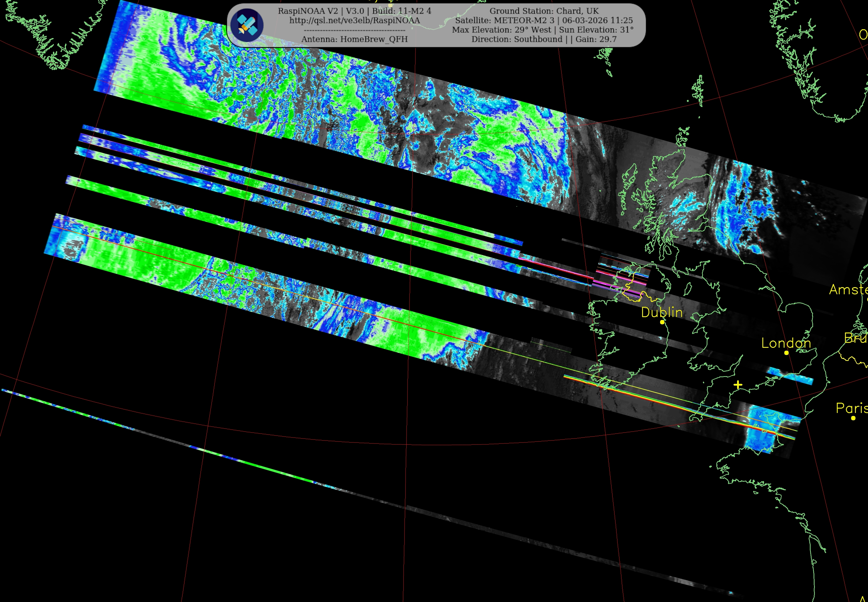The width and height of the screenshot is (868, 602).
Task: Click the partially visible Amsterdam label
Action: point(849,290)
